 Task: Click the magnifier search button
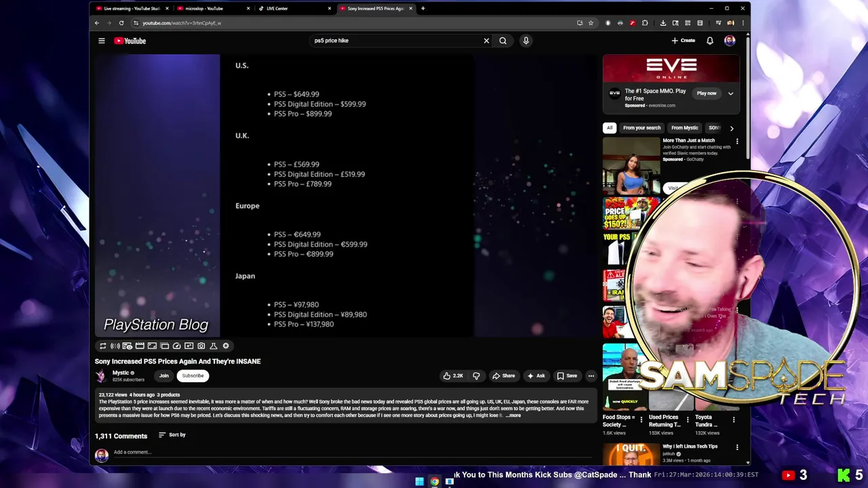coord(502,41)
